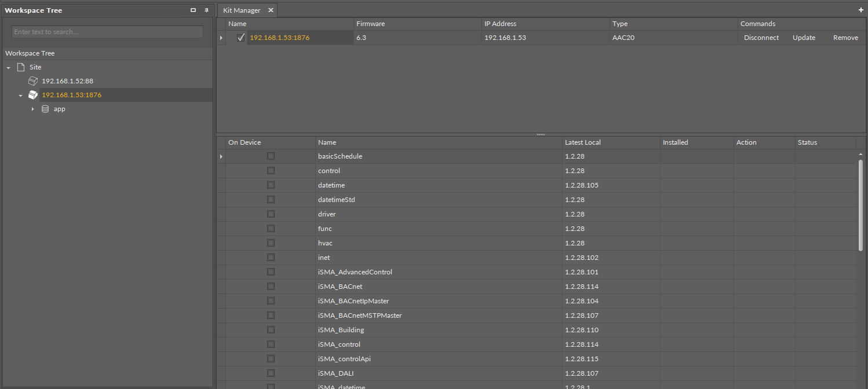Close the Kit Manager tab

271,10
